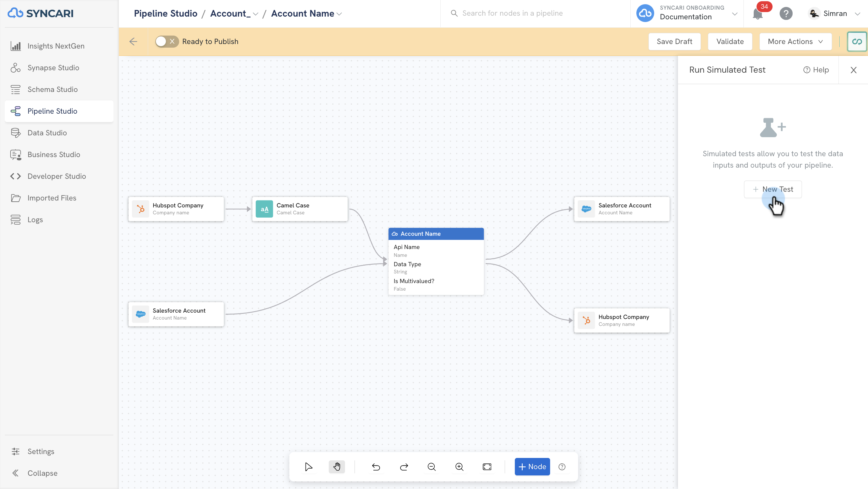Click the Syncari logo
The height and width of the screenshot is (489, 868).
point(40,14)
